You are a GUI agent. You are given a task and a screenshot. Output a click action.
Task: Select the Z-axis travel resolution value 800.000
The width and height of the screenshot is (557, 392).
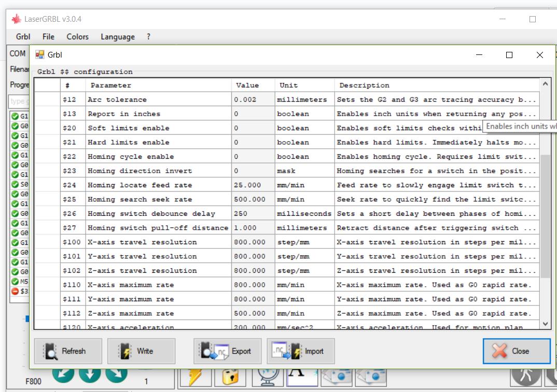click(x=253, y=270)
